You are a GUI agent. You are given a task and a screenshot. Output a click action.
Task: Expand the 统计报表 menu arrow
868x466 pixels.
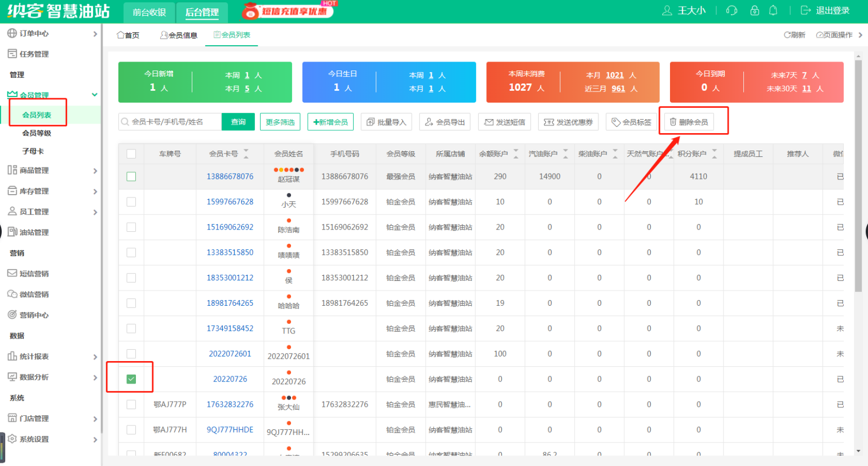coord(95,357)
